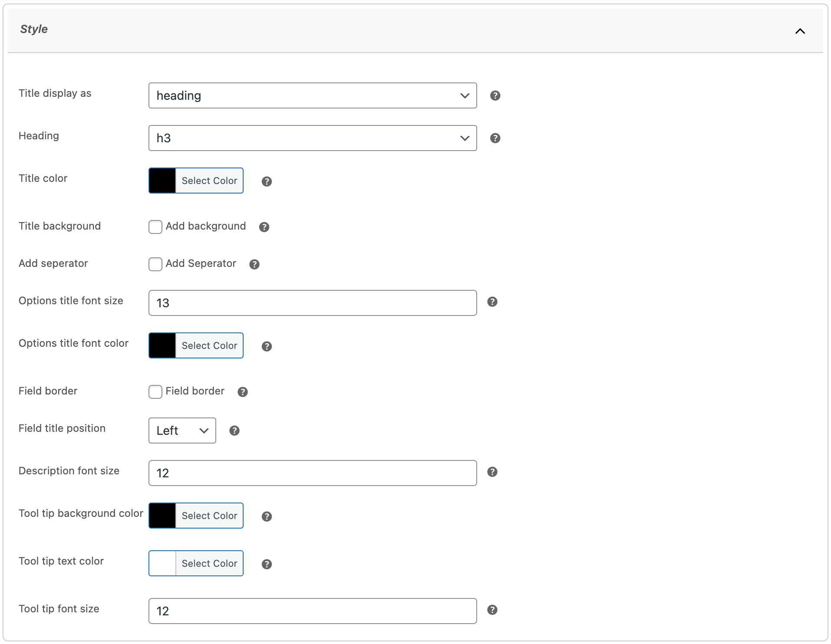This screenshot has width=831, height=644.
Task: Open the Title display as dropdown
Action: pyautogui.click(x=312, y=95)
